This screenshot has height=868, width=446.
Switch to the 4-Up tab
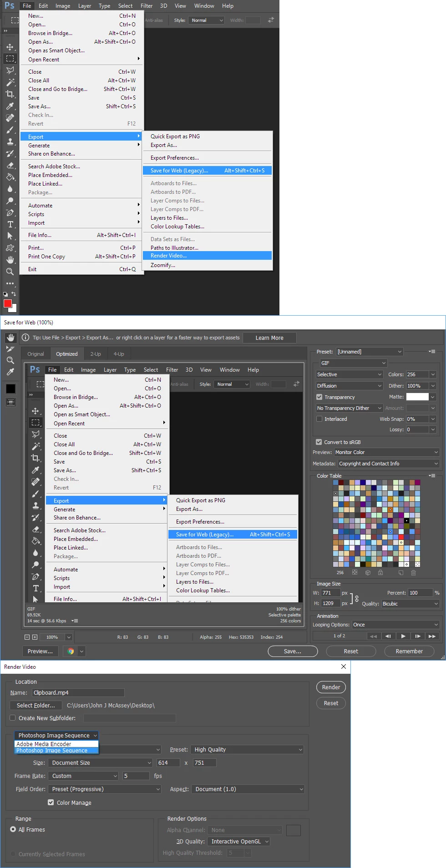tap(119, 354)
